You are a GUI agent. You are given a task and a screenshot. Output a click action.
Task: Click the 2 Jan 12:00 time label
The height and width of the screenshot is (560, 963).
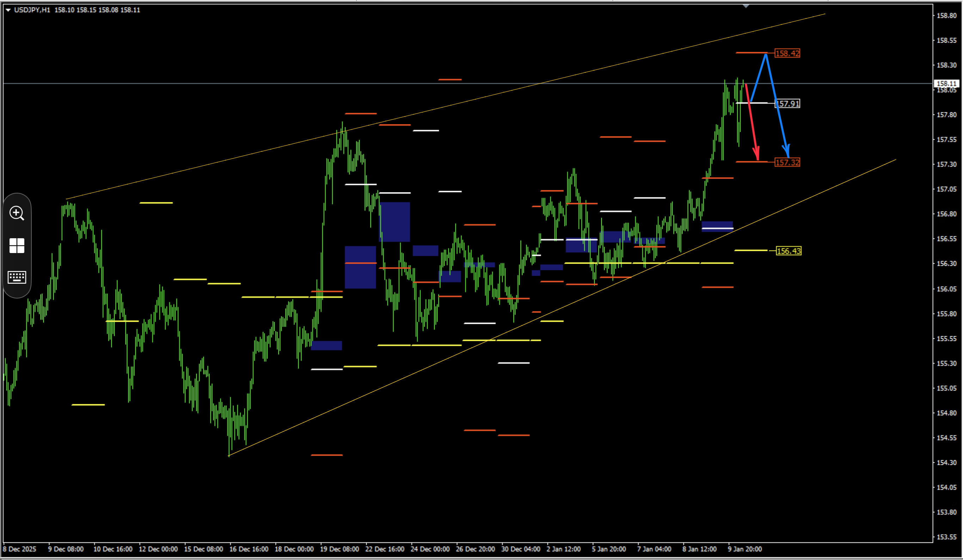(564, 549)
